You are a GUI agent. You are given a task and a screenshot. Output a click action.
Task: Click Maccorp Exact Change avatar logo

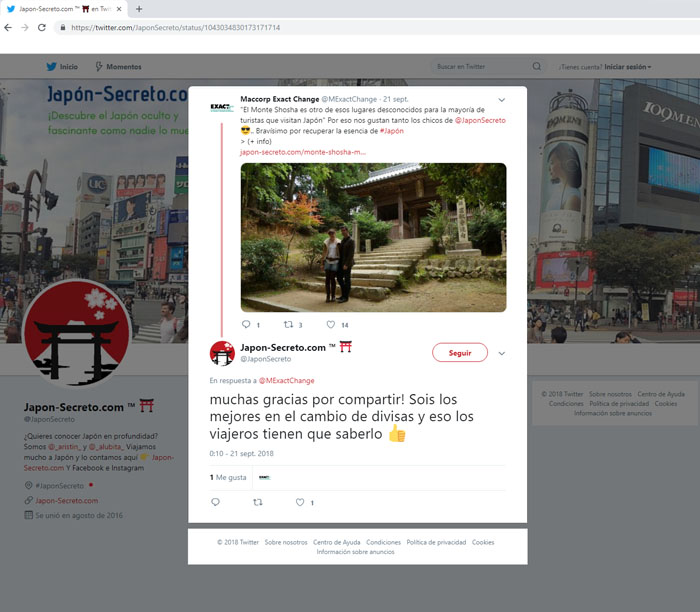click(x=222, y=107)
